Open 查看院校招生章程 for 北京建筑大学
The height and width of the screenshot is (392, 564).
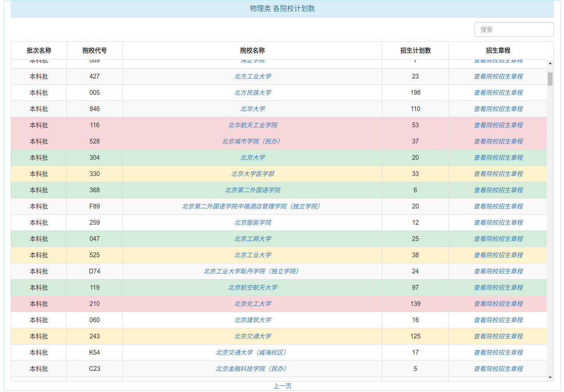pos(498,320)
